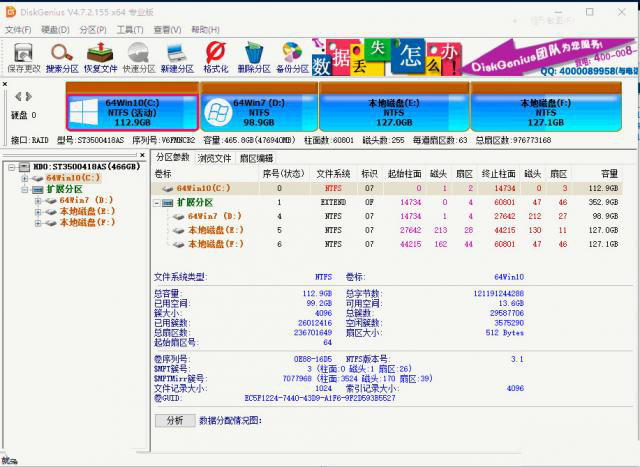Click the 快速分区 quick partition icon
640x467 pixels.
pyautogui.click(x=139, y=53)
